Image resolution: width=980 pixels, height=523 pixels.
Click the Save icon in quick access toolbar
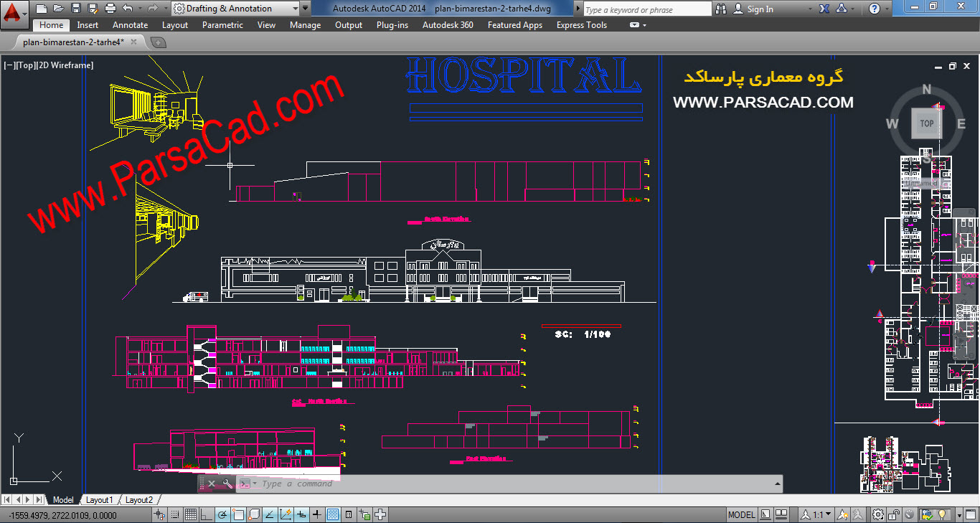coord(76,9)
